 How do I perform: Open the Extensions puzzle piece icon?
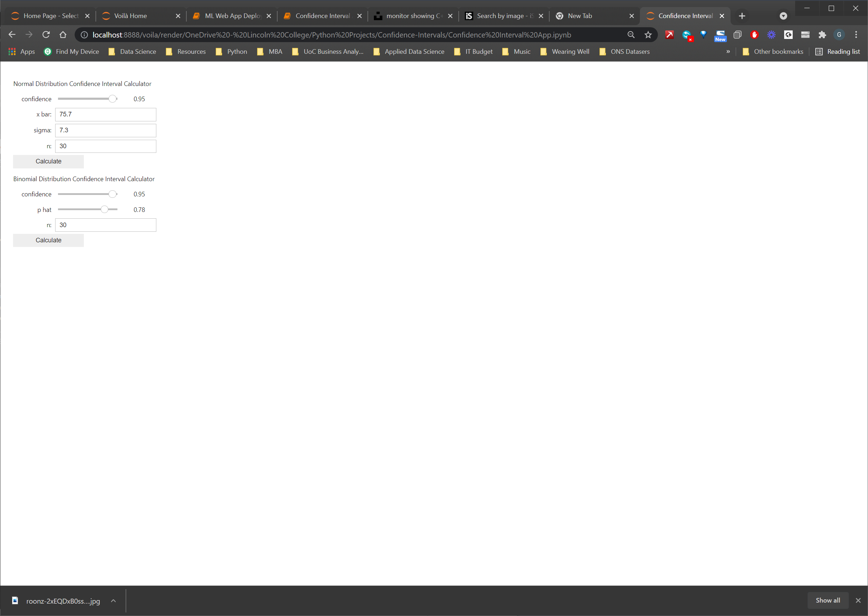tap(822, 35)
